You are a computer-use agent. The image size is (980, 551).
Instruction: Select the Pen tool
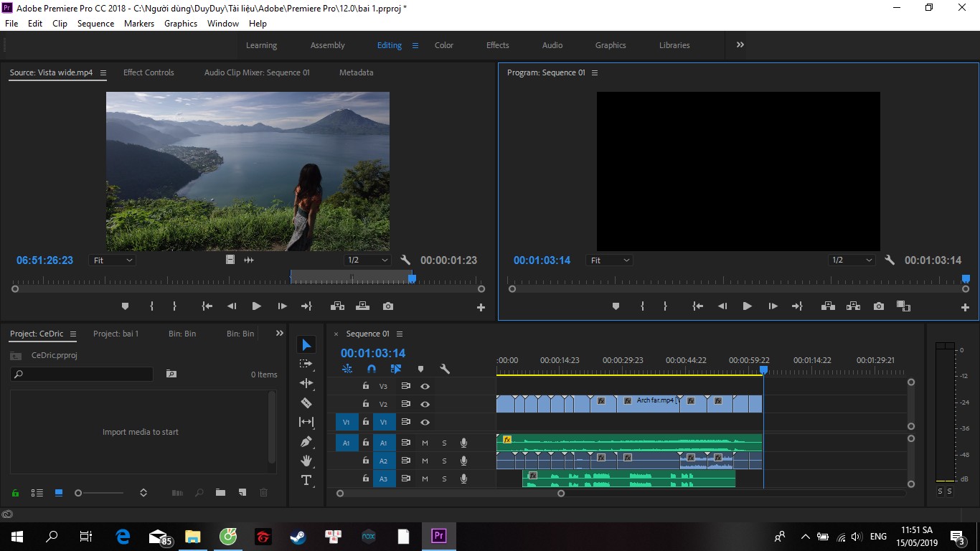point(306,441)
